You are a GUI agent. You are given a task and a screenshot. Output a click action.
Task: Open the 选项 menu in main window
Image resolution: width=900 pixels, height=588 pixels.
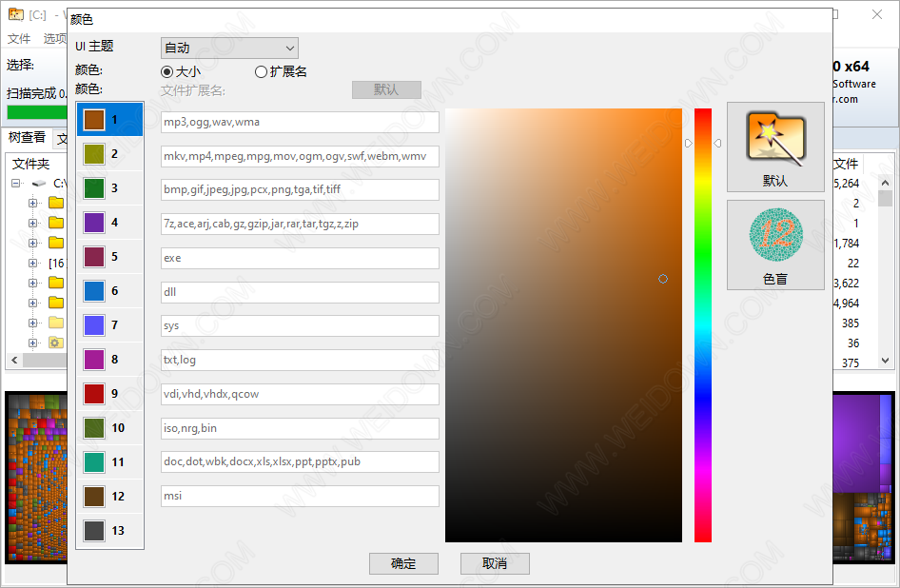pyautogui.click(x=54, y=38)
